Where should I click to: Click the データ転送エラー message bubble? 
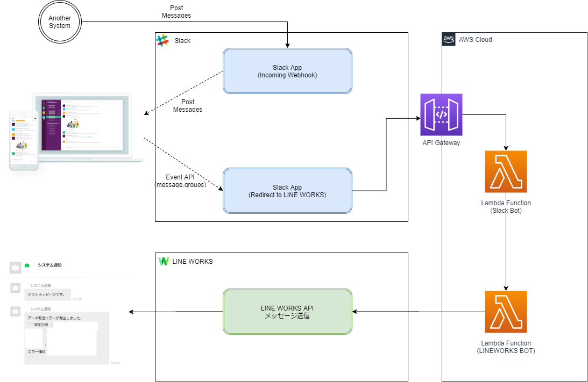pyautogui.click(x=67, y=338)
